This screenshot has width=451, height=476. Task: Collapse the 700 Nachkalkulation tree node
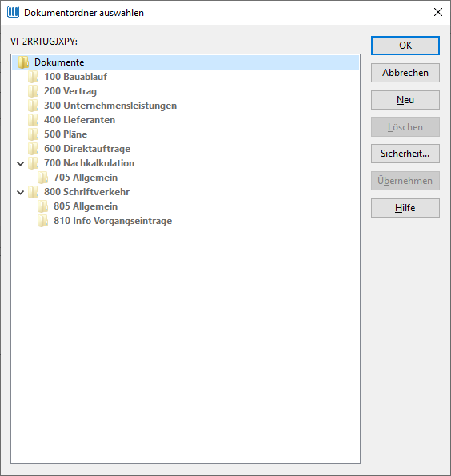tap(20, 164)
